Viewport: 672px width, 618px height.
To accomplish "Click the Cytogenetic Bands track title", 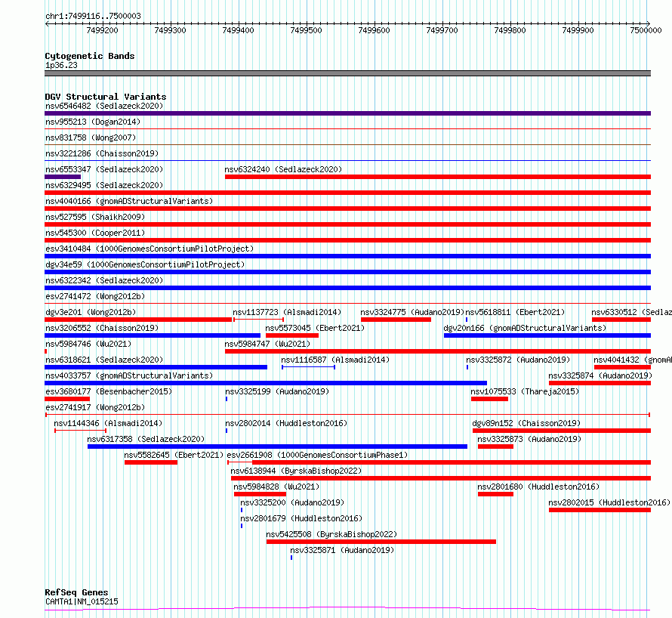I will click(90, 56).
